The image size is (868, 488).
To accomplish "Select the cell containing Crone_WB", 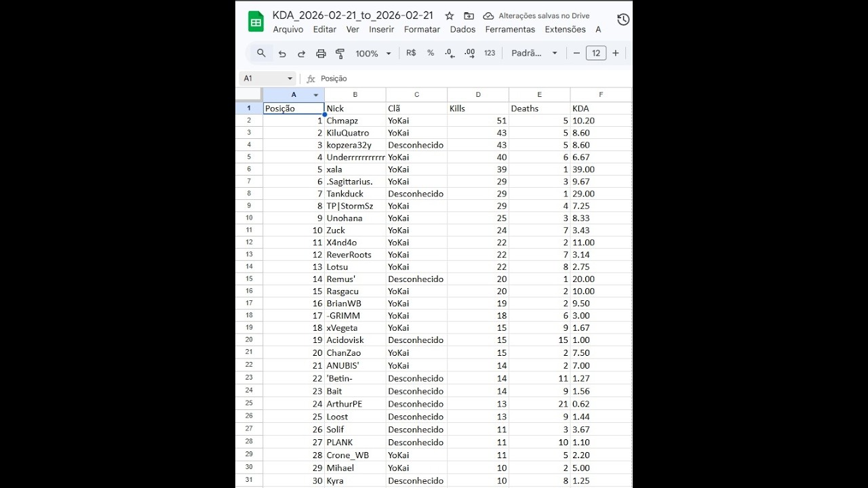I will point(355,455).
